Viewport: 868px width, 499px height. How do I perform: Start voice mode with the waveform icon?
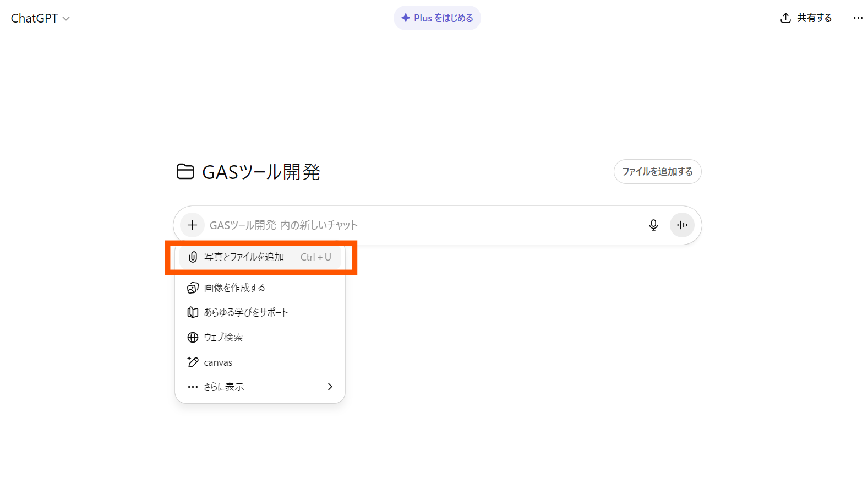tap(682, 225)
